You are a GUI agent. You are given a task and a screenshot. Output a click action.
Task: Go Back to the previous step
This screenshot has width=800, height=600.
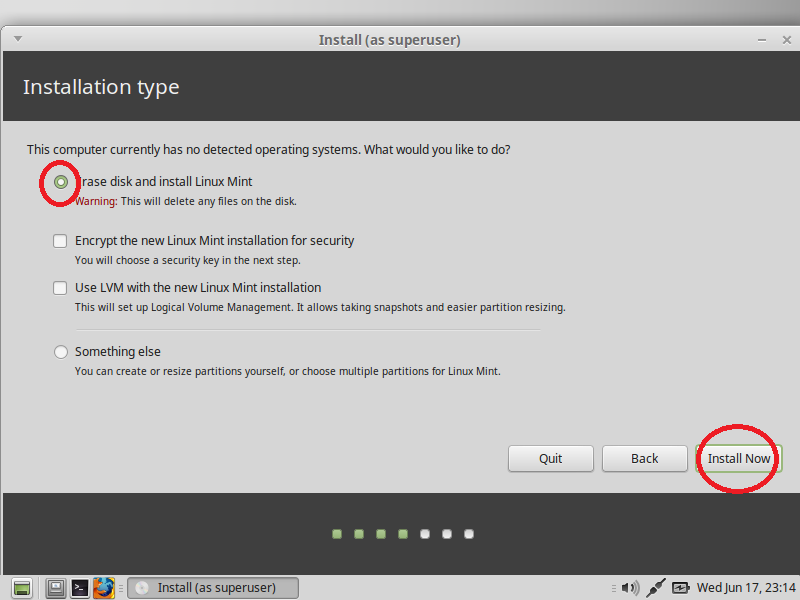tap(644, 459)
